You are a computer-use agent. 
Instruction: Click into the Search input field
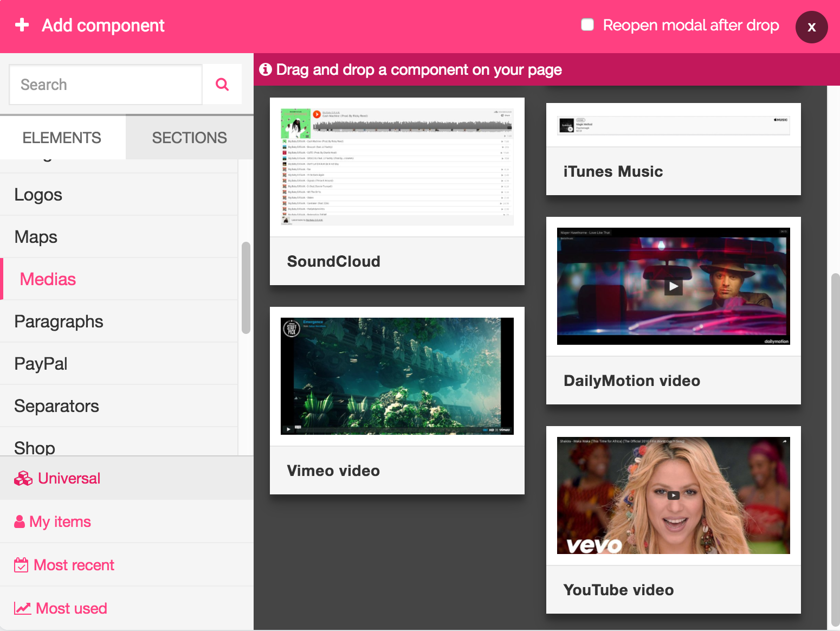(x=106, y=85)
